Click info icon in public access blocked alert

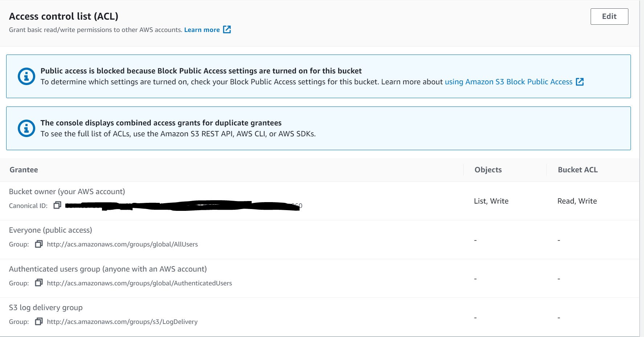27,76
